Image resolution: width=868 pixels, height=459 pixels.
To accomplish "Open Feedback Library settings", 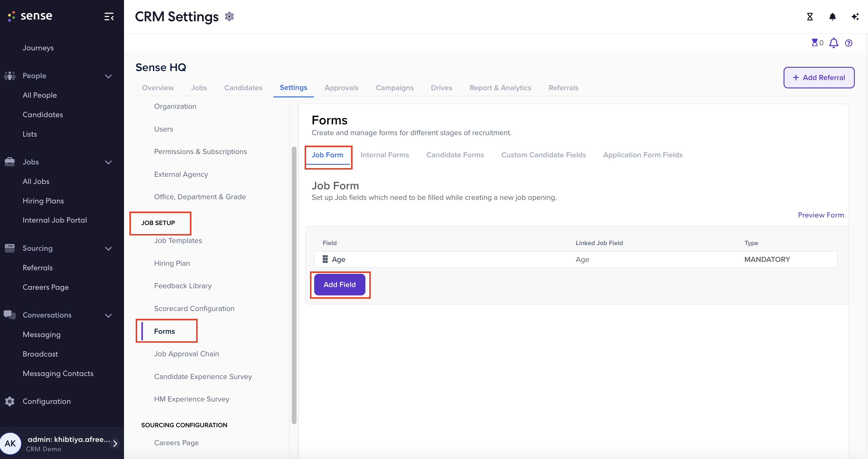I will point(183,286).
